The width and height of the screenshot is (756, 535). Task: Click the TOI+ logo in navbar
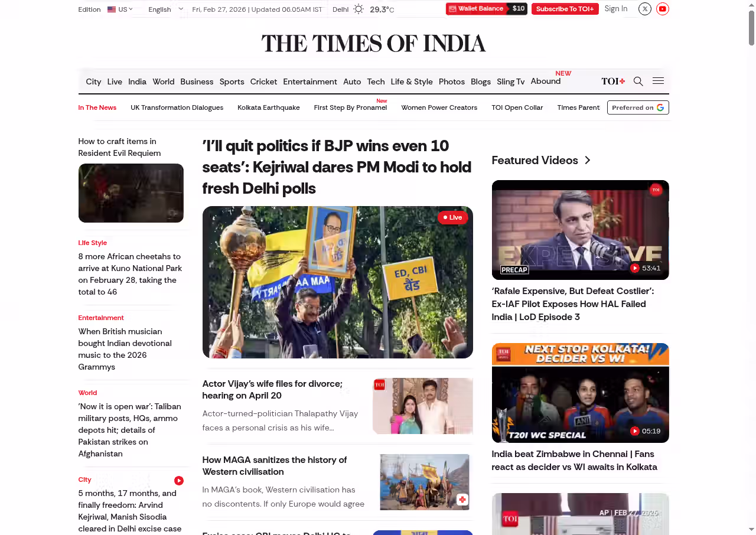(x=613, y=81)
